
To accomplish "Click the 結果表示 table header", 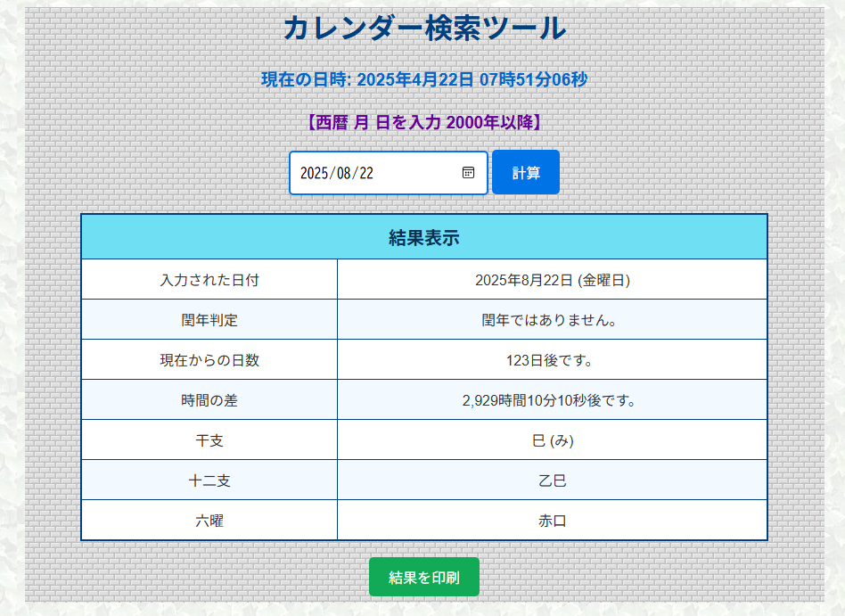I will point(423,238).
